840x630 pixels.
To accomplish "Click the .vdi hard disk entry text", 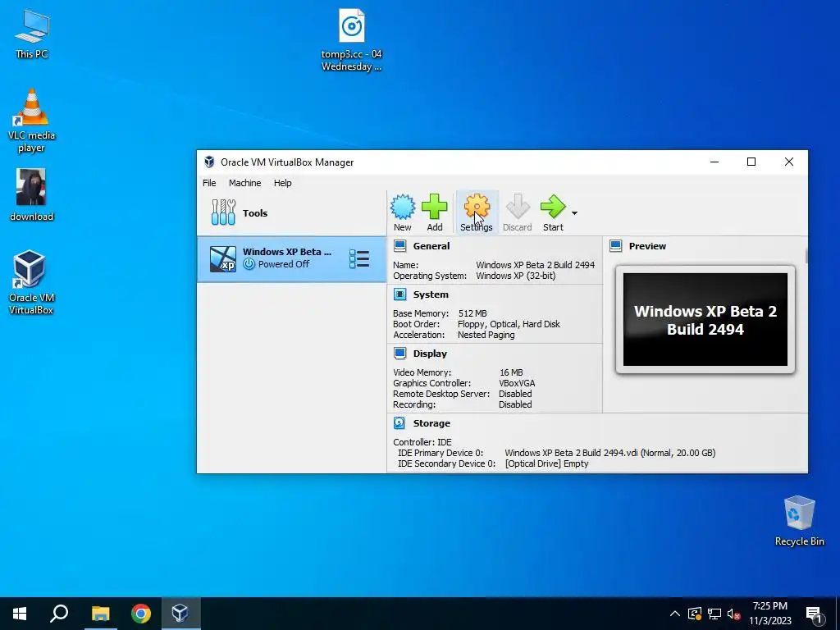I will (609, 453).
